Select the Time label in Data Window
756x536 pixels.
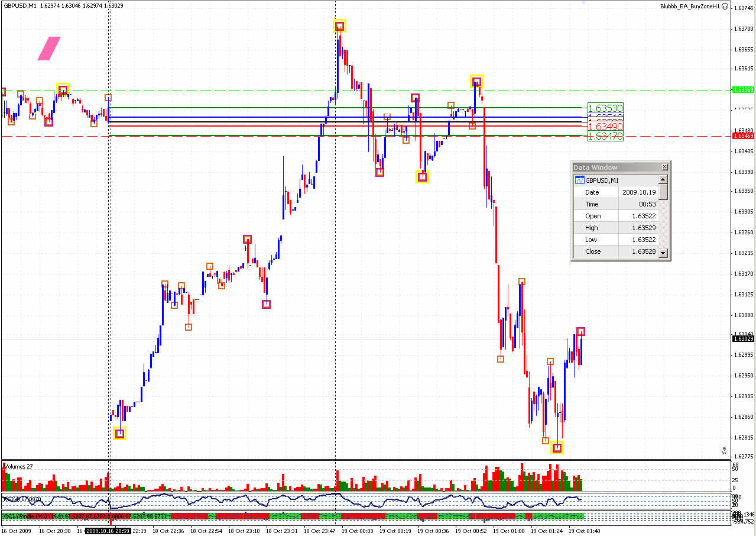[x=592, y=204]
